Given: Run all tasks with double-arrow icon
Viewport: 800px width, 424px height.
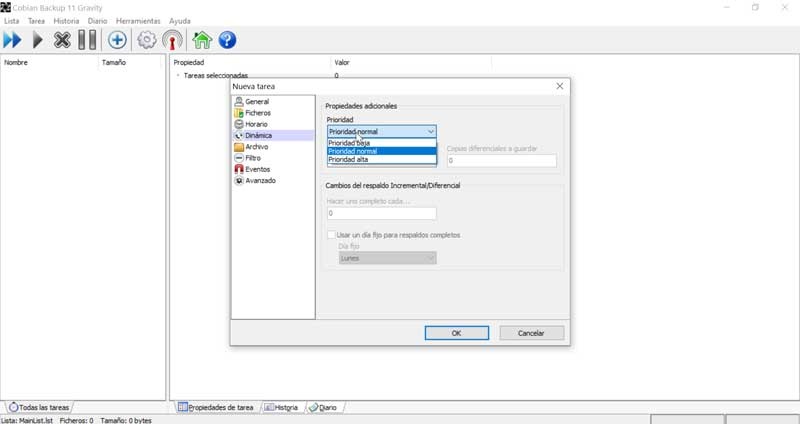Looking at the screenshot, I should pyautogui.click(x=12, y=40).
